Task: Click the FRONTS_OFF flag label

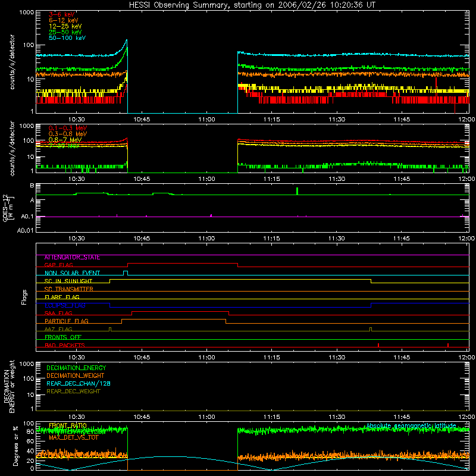Action: (x=63, y=337)
